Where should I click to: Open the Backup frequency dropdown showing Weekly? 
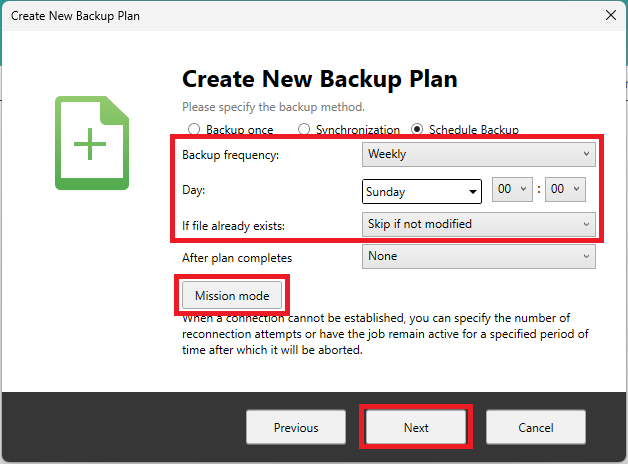tap(478, 154)
